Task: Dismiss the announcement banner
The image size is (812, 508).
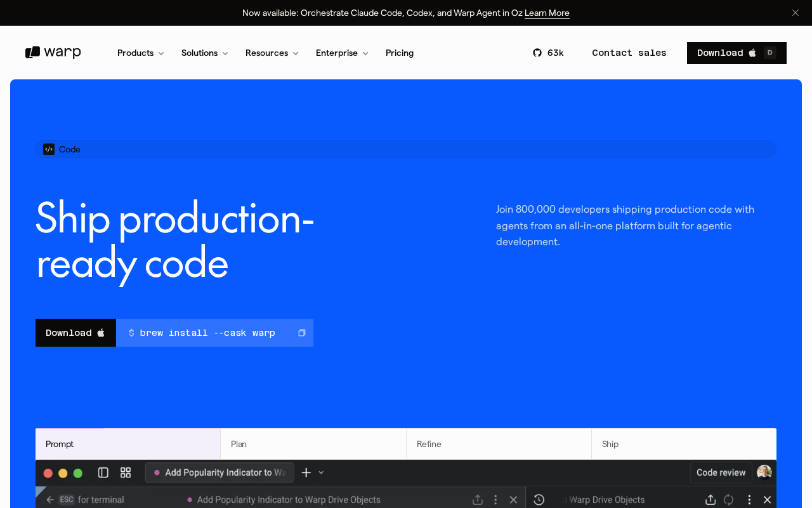Action: [x=796, y=13]
